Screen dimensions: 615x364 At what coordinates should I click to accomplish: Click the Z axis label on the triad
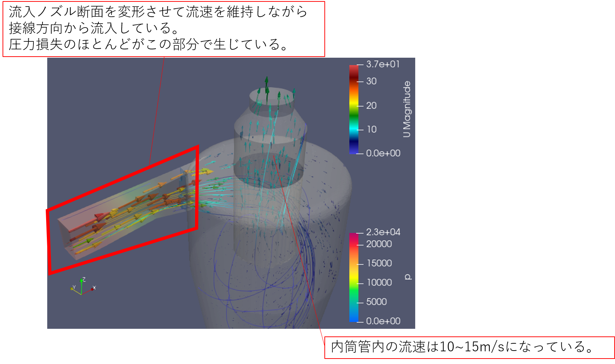(x=84, y=279)
